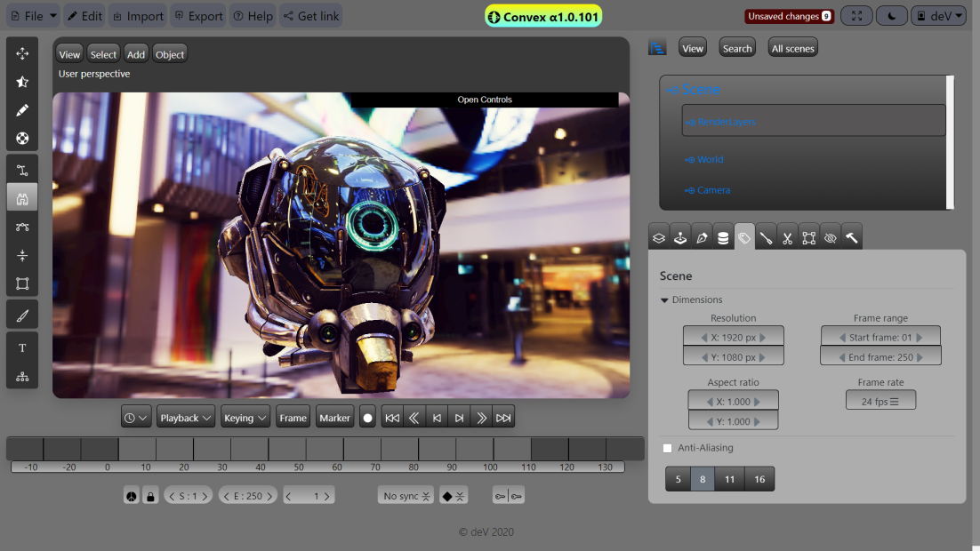This screenshot has height=551, width=980.
Task: Click the Get link button
Action: pyautogui.click(x=310, y=16)
